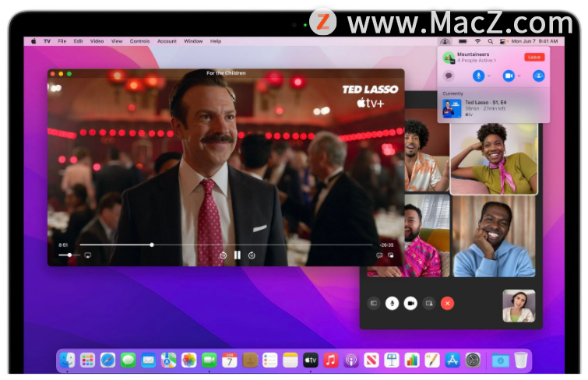Open FaceTime from the Dock
The height and width of the screenshot is (380, 588).
(x=209, y=361)
